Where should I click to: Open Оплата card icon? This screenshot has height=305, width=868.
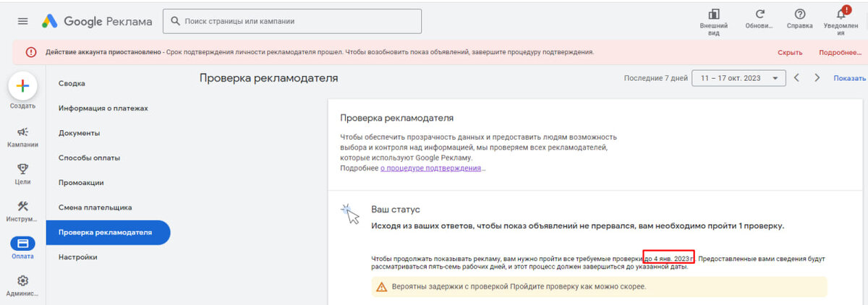[22, 244]
